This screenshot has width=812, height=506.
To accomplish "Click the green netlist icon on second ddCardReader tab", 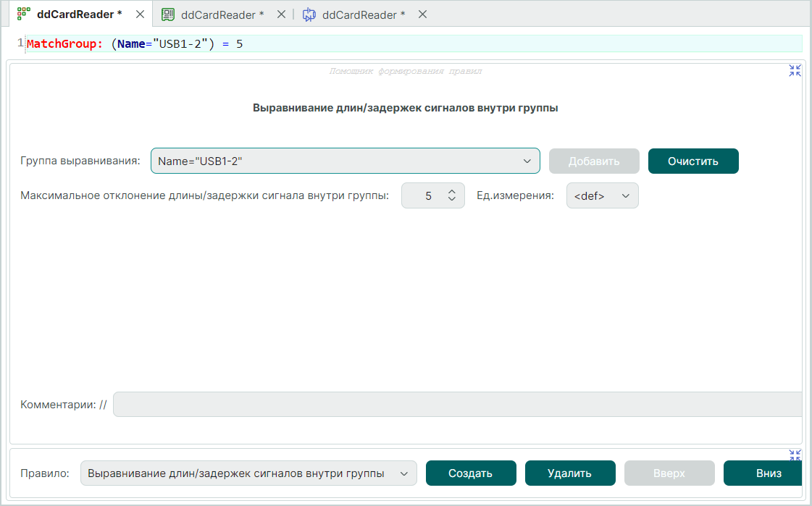I will point(167,14).
